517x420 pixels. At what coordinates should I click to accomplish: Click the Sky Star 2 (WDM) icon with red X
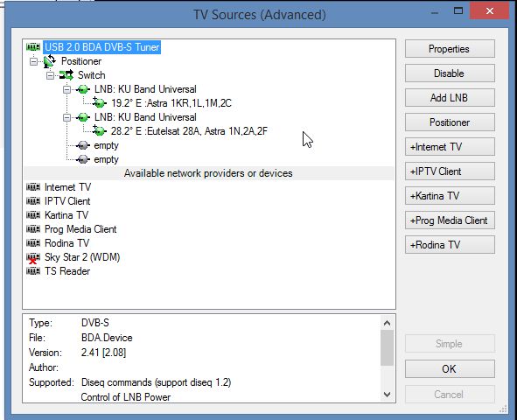pyautogui.click(x=33, y=258)
